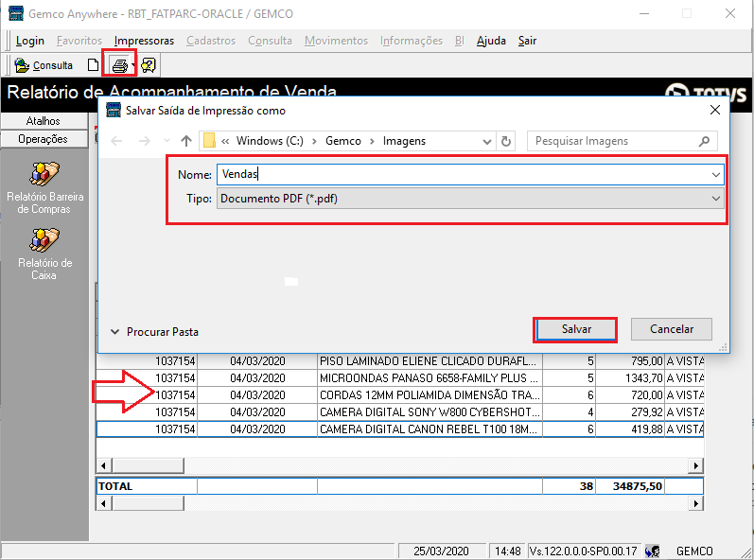Select the Operações panel button

[44, 139]
